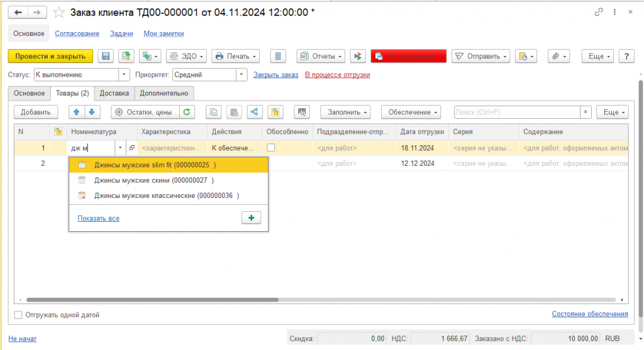Paste rows with the clipboard icon in the table toolbar
644x350 pixels.
tap(234, 112)
